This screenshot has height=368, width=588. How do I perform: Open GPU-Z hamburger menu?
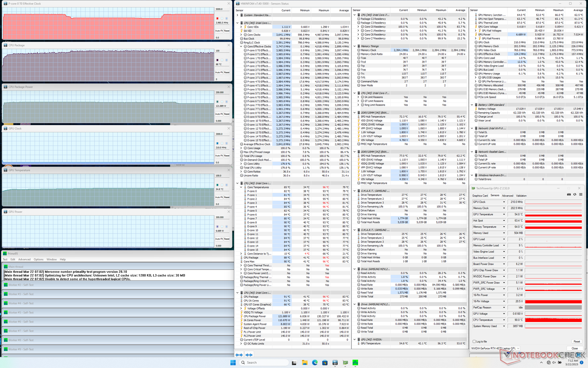coord(581,194)
